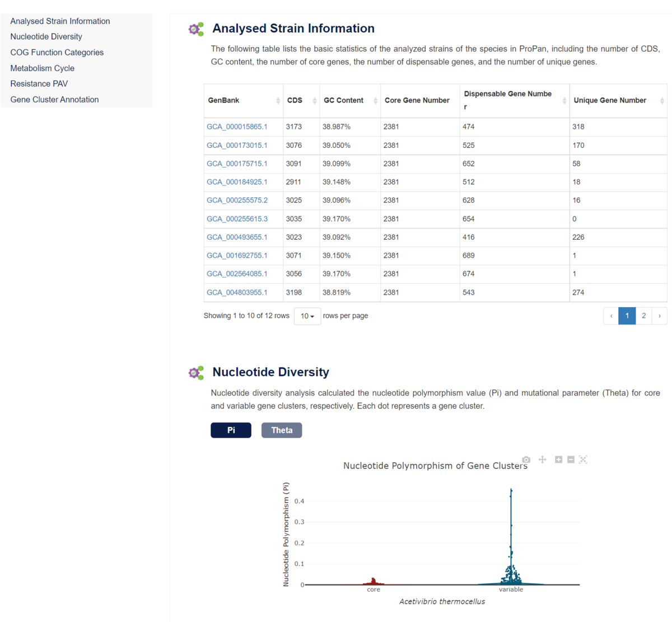Download plot as PNG camera icon
Viewport: 672px width, 622px height.
[526, 459]
